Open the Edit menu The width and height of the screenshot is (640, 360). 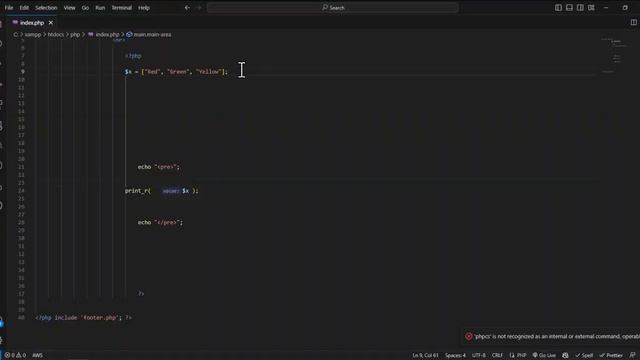point(24,8)
